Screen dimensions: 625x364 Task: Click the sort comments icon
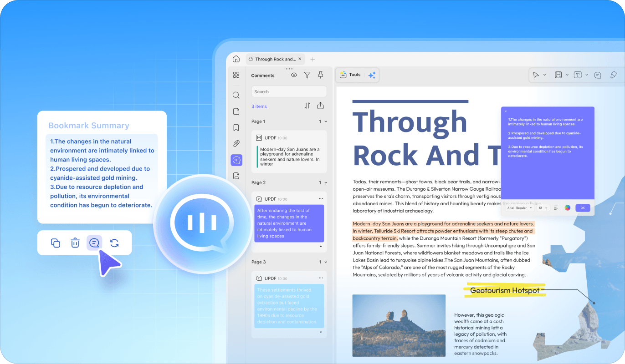pos(307,106)
